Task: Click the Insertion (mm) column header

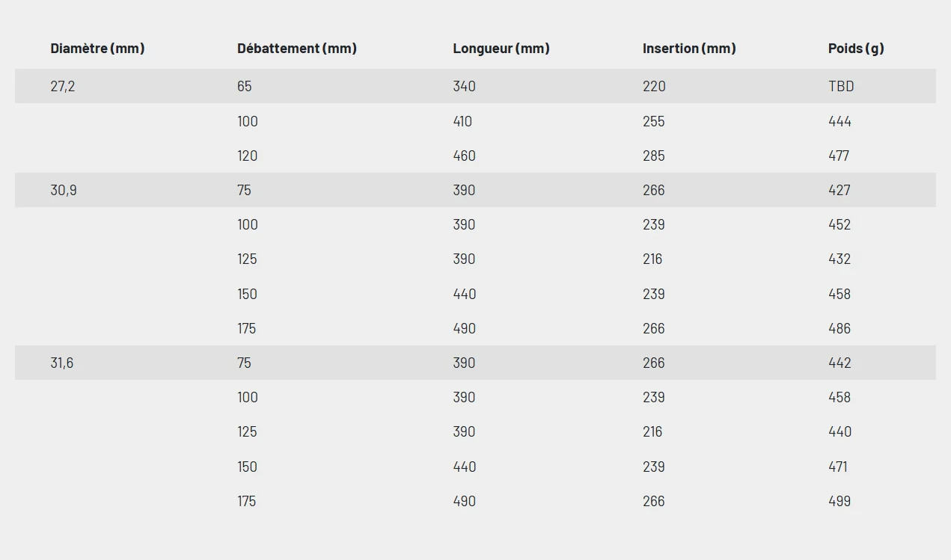Action: (x=689, y=49)
